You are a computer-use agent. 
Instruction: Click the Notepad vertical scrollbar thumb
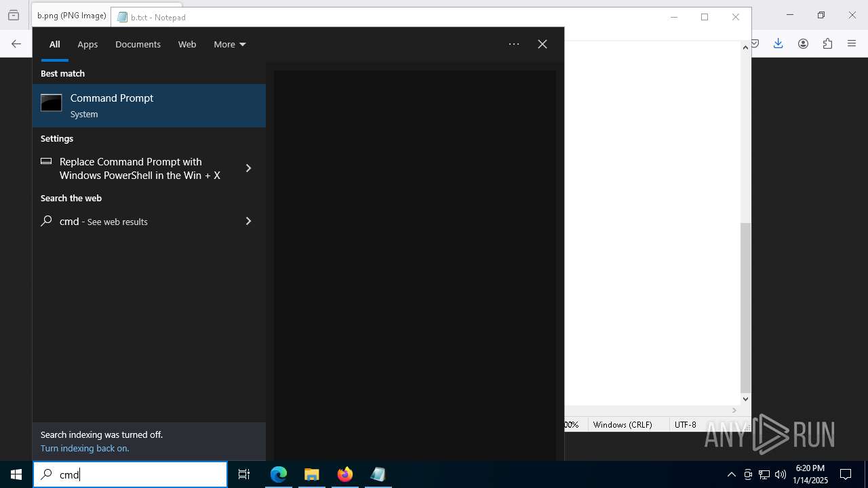(745, 307)
